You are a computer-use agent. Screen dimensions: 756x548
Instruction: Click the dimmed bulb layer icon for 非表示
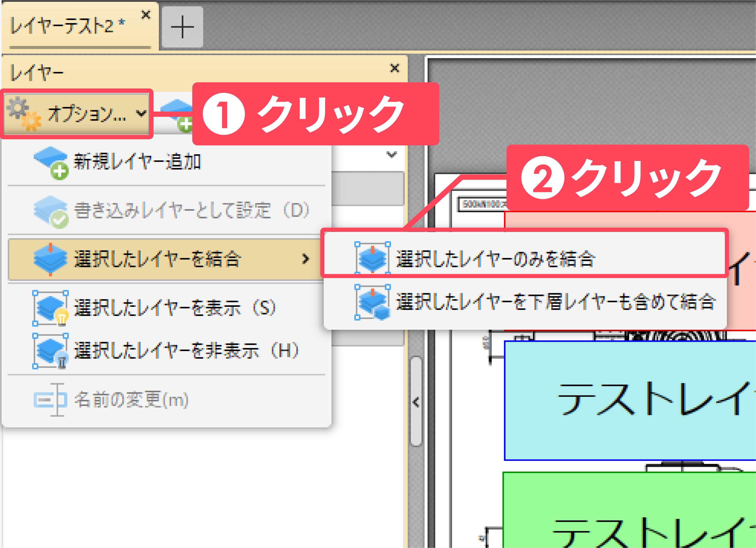point(51,351)
